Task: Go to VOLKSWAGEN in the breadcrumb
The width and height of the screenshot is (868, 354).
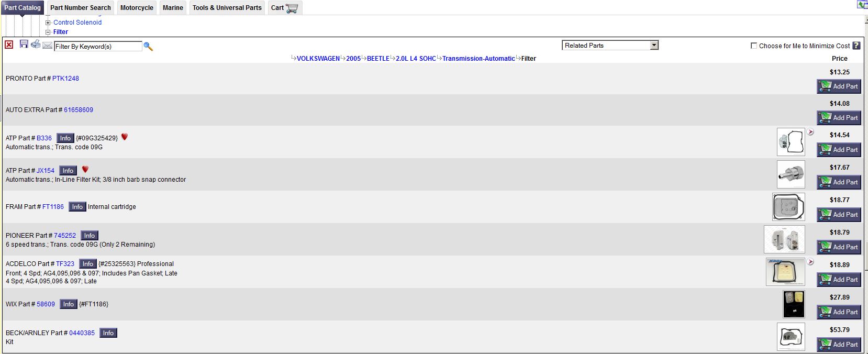Action: 318,59
